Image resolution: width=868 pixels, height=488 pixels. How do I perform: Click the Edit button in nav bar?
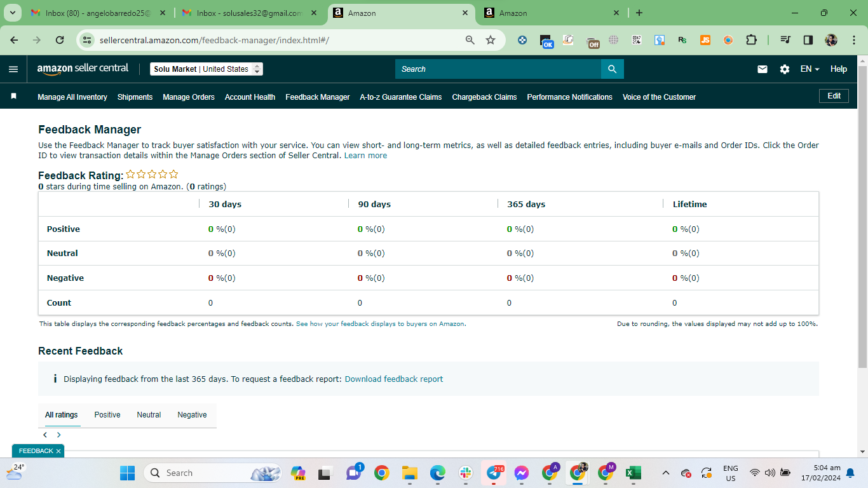(834, 96)
